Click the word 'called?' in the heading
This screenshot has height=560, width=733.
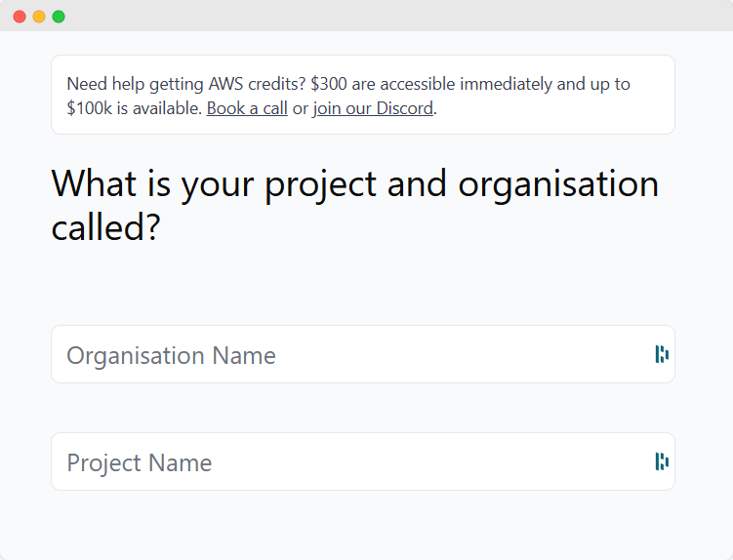106,227
